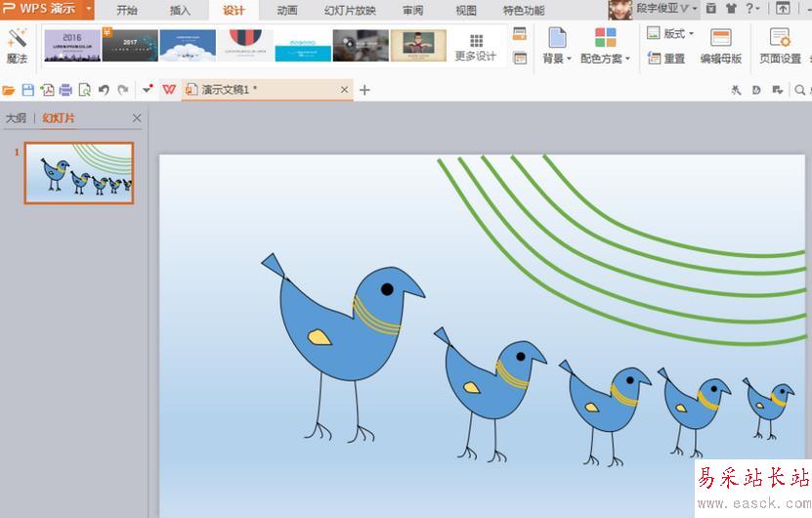Apply the blue cloud design template
This screenshot has width=812, height=518.
(188, 46)
